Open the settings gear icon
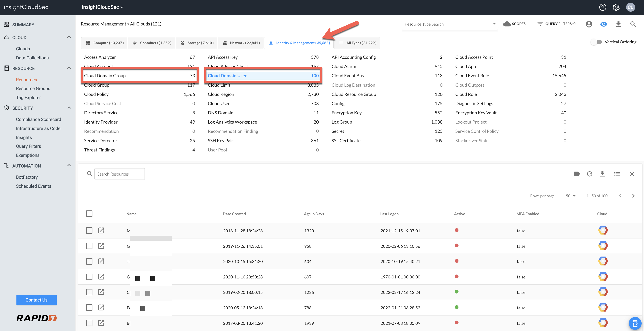 point(616,7)
